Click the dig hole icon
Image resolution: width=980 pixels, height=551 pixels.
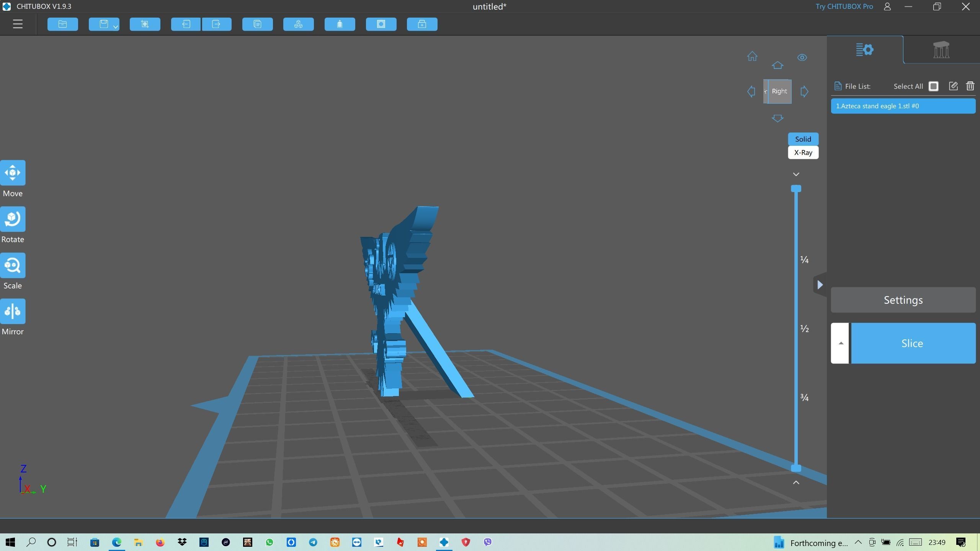tap(381, 24)
